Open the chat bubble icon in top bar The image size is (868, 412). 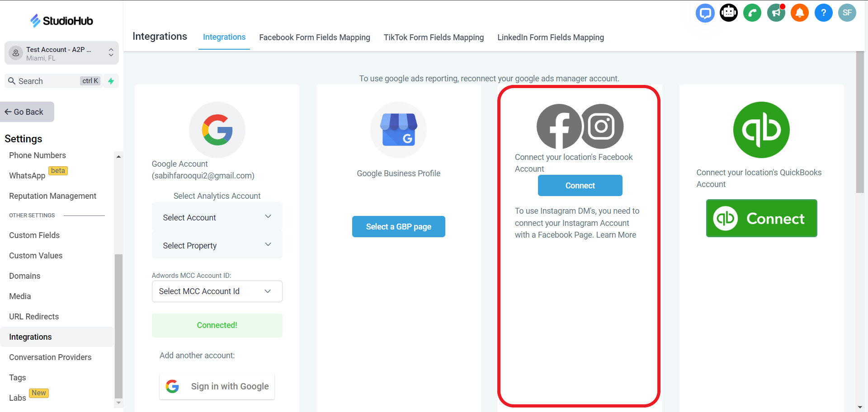(x=705, y=13)
